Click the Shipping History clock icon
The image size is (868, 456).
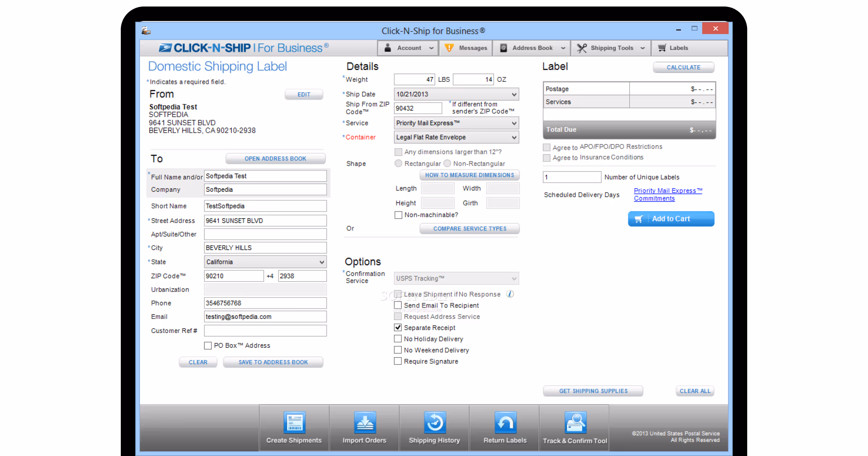click(x=435, y=422)
